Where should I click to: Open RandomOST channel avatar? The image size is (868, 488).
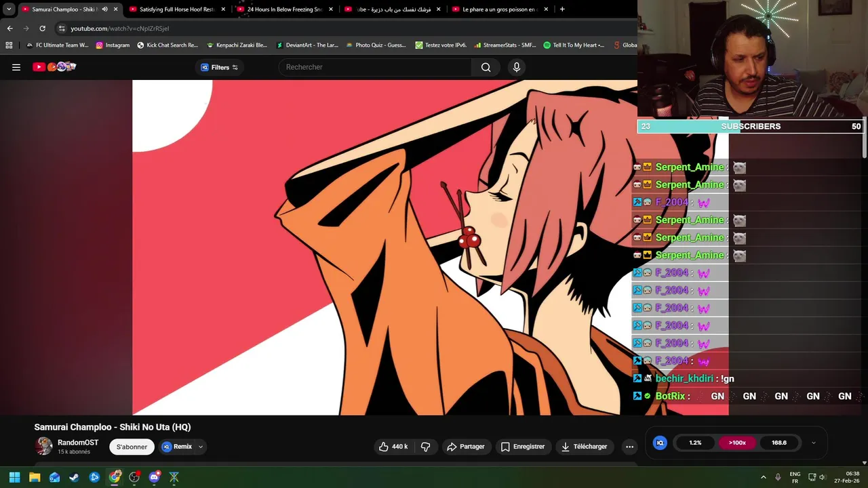44,446
